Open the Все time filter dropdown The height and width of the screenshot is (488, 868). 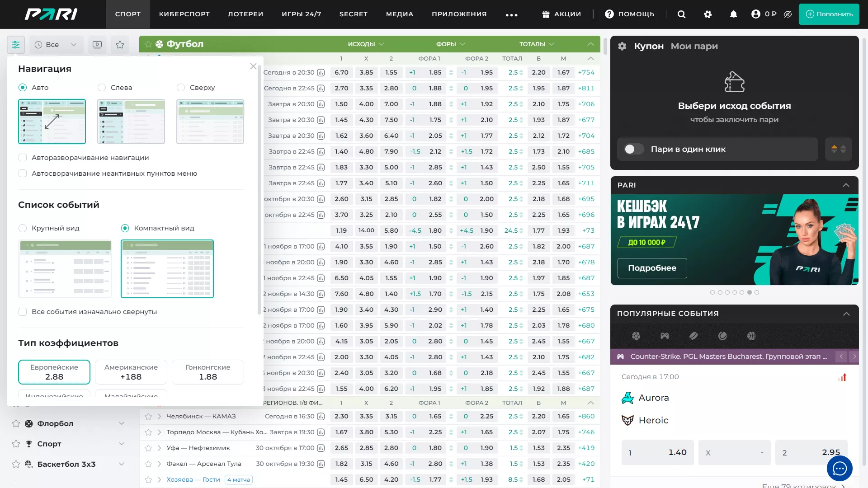[x=56, y=44]
